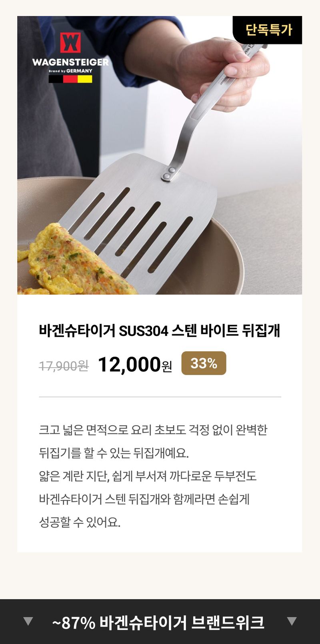Click the description line starting with 크고 넓은
Viewport: 320px width, 644px height.
click(153, 430)
